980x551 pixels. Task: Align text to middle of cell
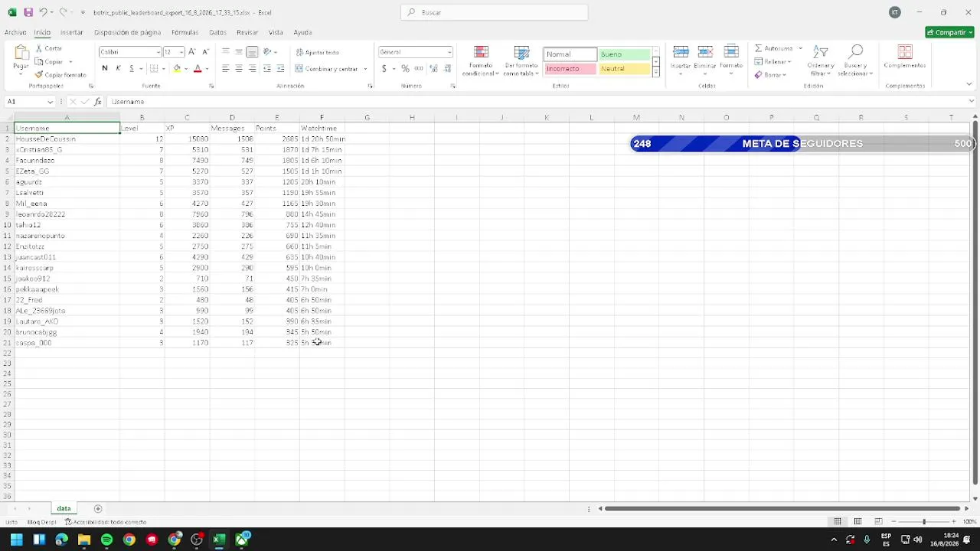239,52
